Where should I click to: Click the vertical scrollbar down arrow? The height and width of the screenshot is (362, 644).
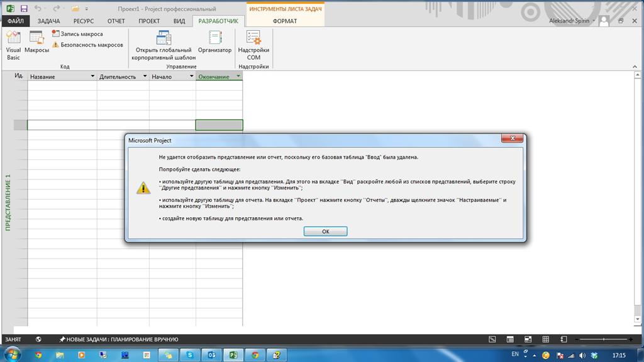[x=638, y=319]
